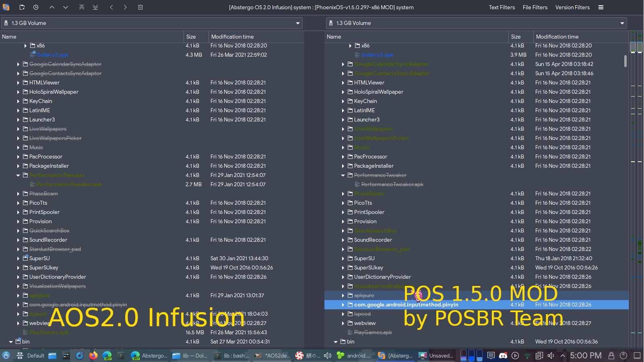Switch to lib : bash terminal taskbar window
644x362 pixels.
tap(232, 356)
